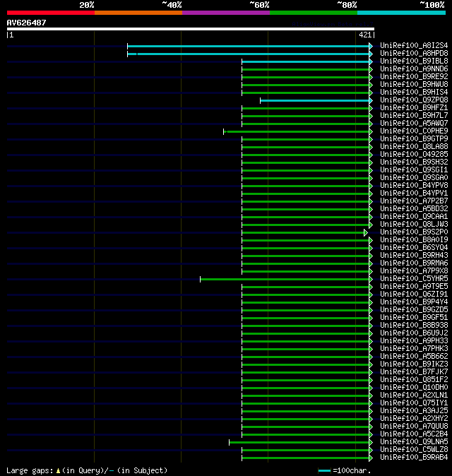Select the UniRef100_B9SH32 label
Image resolution: width=452 pixels, height=476 pixels.
pyautogui.click(x=414, y=162)
